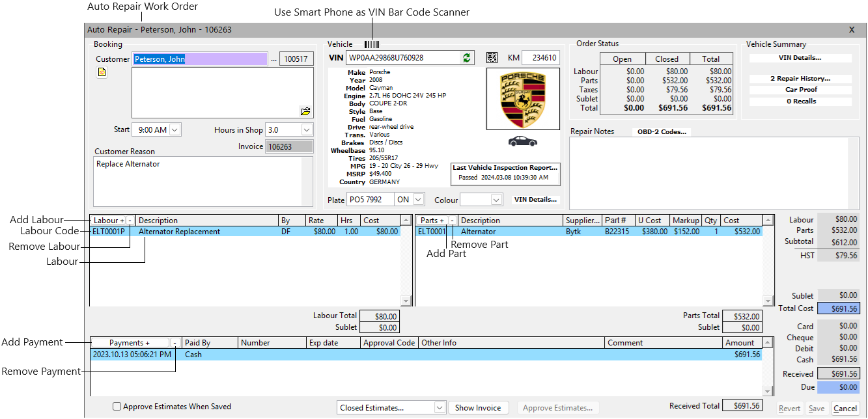Refresh VIN decode with green arrows icon
The height and width of the screenshot is (419, 868).
[466, 58]
